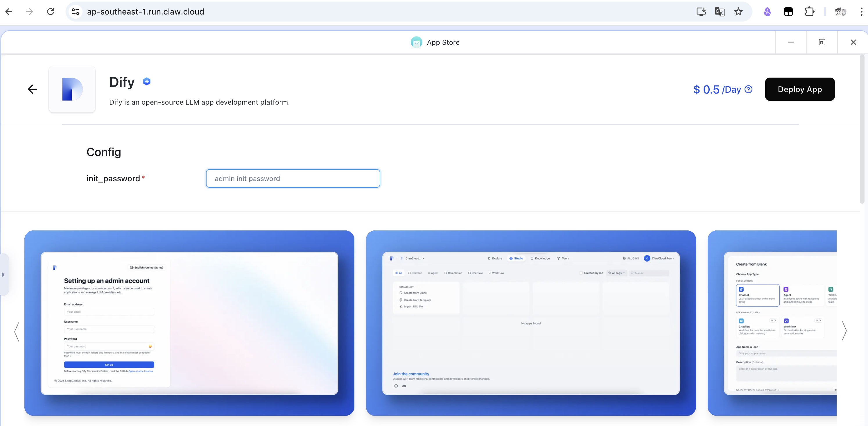
Task: Reload the page with refresh icon
Action: click(x=51, y=12)
